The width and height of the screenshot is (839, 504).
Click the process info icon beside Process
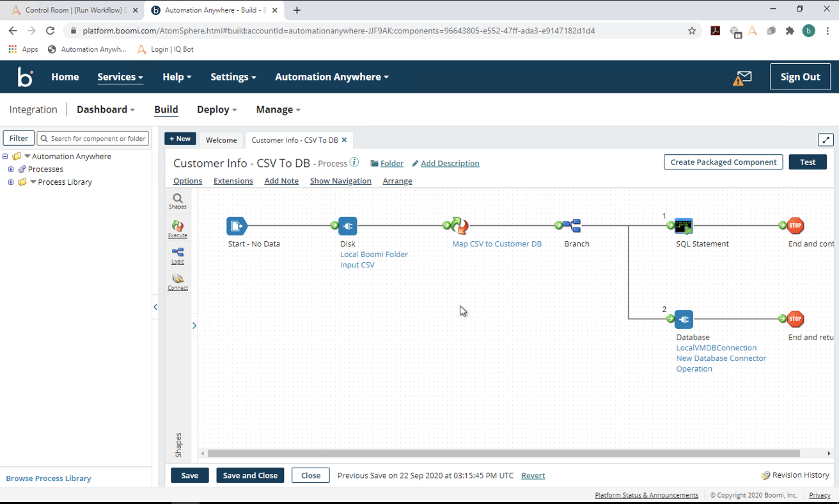pyautogui.click(x=354, y=162)
